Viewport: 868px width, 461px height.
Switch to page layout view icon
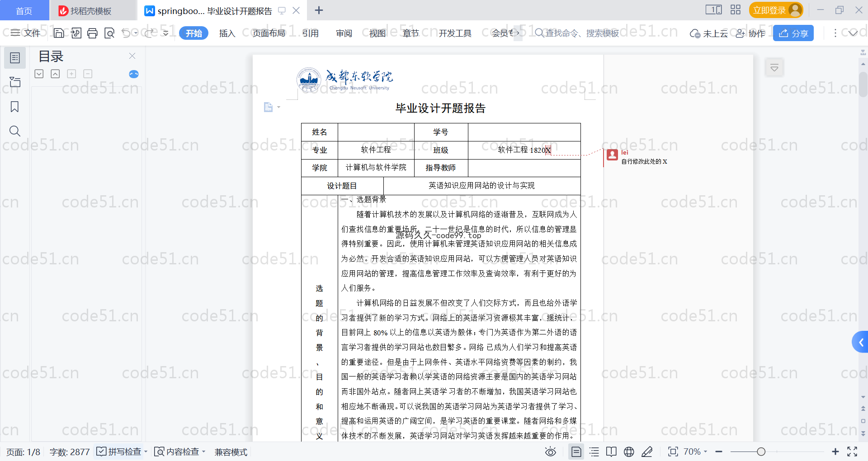[x=576, y=452]
